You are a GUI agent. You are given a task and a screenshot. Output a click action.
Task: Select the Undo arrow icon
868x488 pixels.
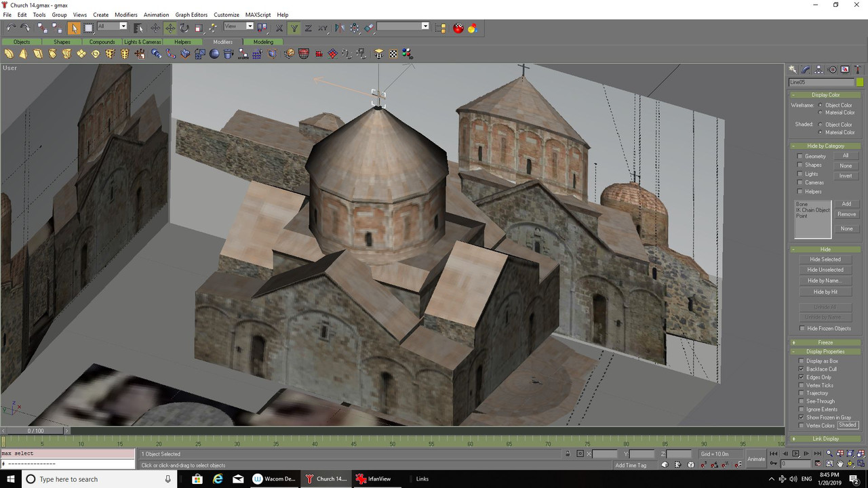[x=11, y=28]
